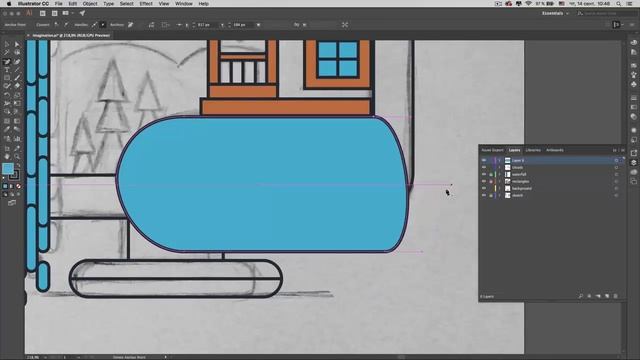
Task: Open the Window menu
Action: [x=184, y=4]
